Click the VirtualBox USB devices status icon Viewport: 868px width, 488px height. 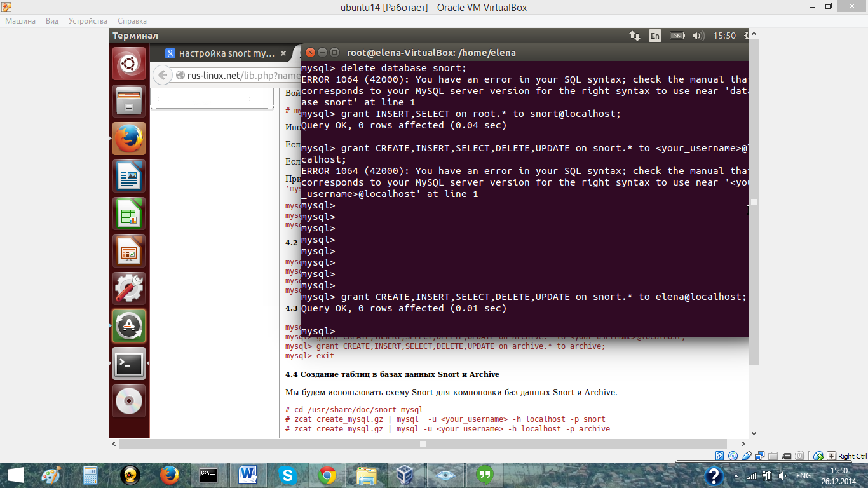click(x=747, y=456)
